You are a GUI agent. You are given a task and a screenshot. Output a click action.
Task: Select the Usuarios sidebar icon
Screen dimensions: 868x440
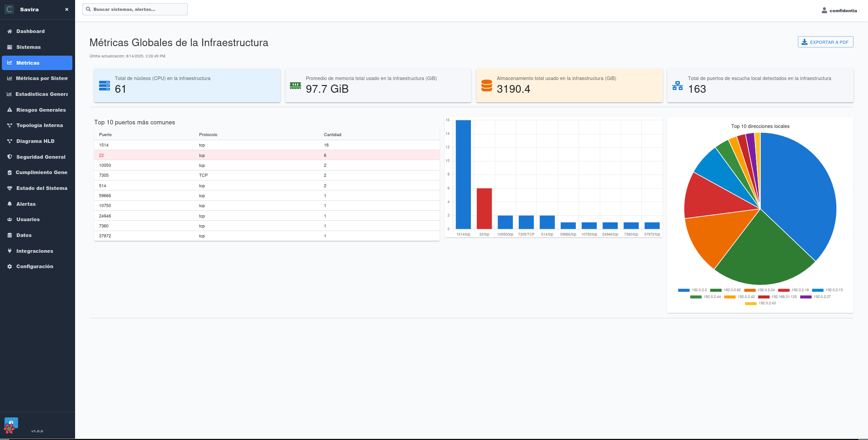tap(9, 219)
